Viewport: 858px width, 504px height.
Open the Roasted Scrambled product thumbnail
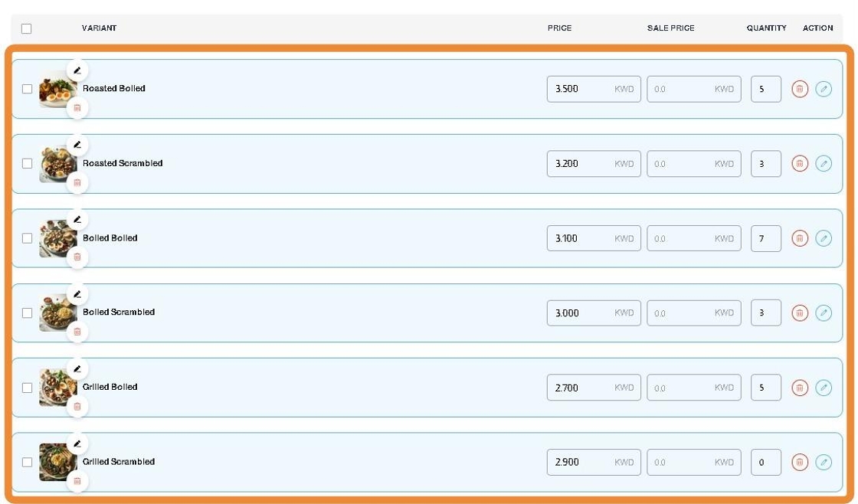coord(57,164)
